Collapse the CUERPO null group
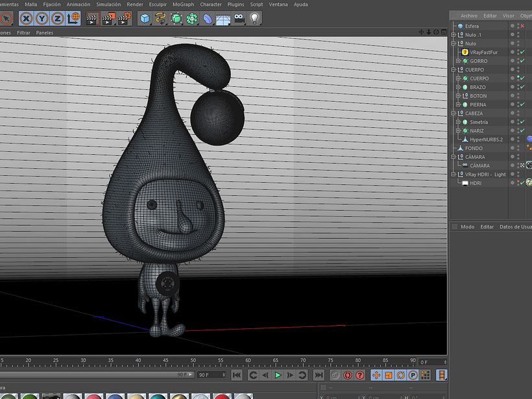 [x=453, y=69]
